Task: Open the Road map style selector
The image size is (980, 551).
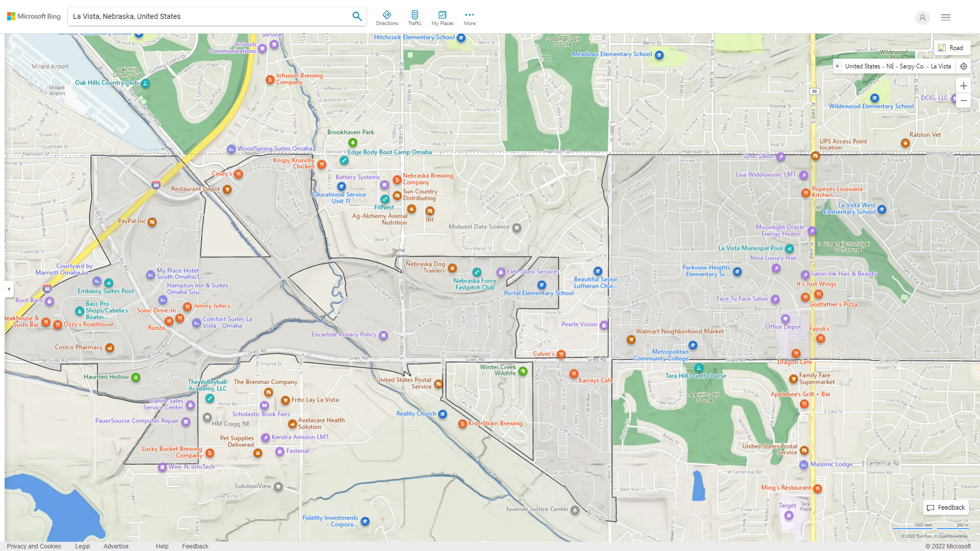Action: point(952,47)
